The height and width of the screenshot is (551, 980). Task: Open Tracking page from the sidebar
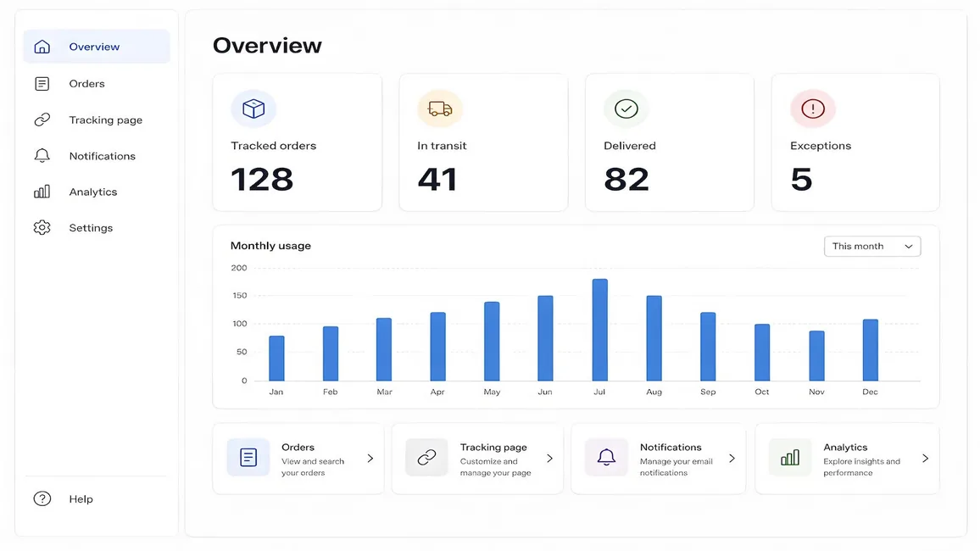[97, 120]
